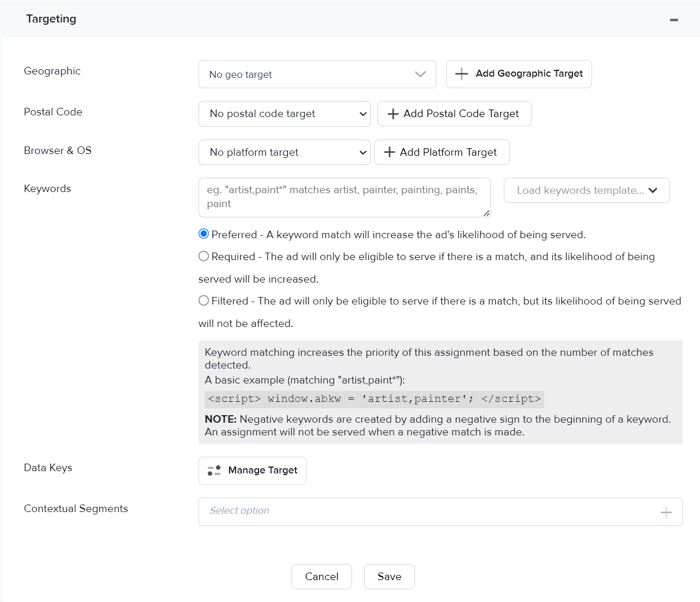This screenshot has height=602, width=700.
Task: Click Add Platform Target button
Action: [441, 152]
